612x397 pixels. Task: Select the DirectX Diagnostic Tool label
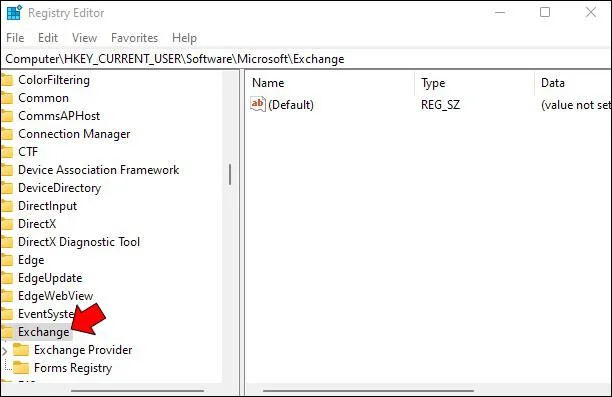[79, 242]
